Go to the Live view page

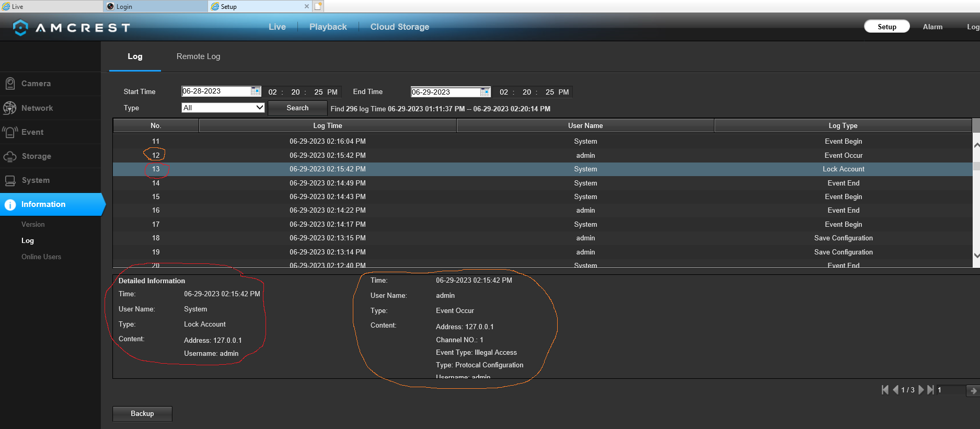pyautogui.click(x=277, y=27)
